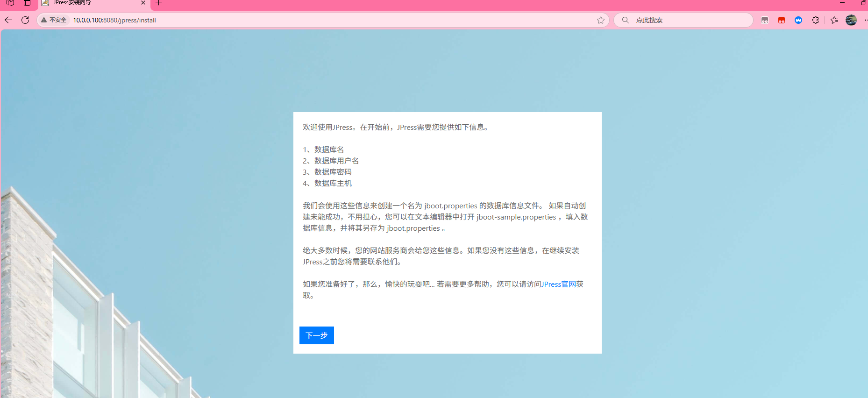The image size is (868, 398).
Task: Go back with the browser arrow
Action: (8, 20)
